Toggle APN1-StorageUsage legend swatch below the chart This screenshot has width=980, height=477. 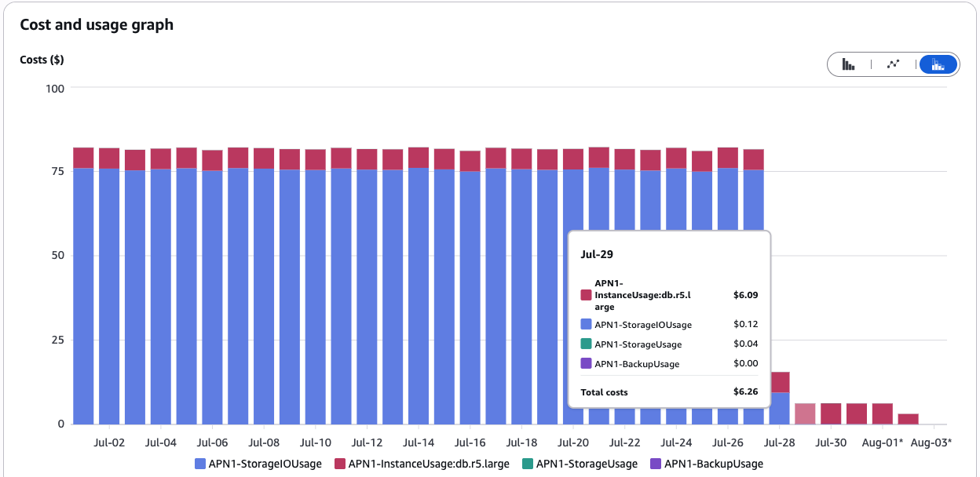coord(528,464)
